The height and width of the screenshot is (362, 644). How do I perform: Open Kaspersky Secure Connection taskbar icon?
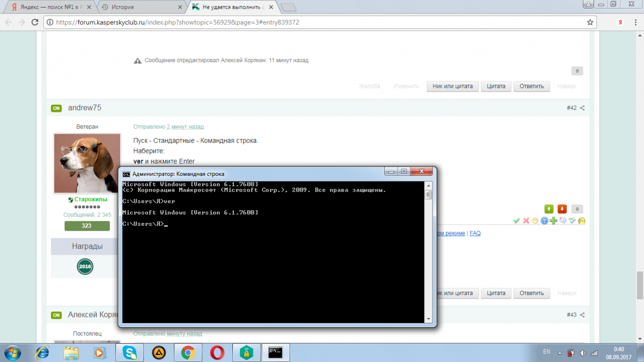[246, 352]
